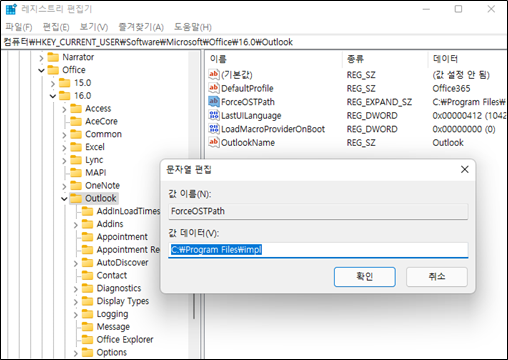
Task: Click the Office365 data value
Action: tap(451, 88)
